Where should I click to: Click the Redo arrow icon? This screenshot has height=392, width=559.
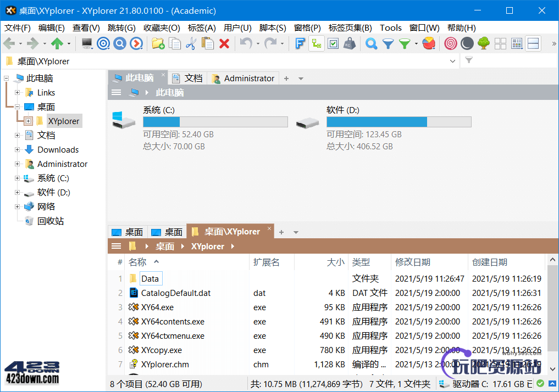click(270, 44)
